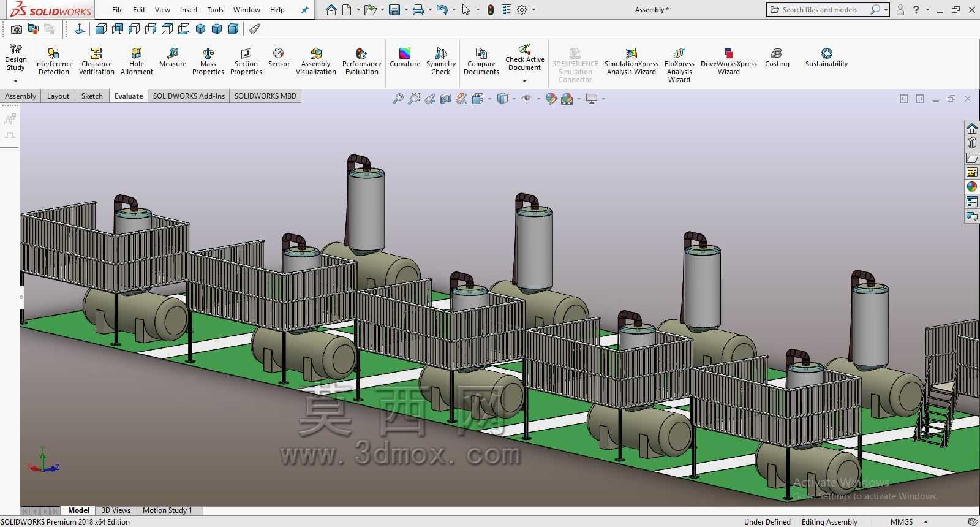Open Compare Documents
Image resolution: width=980 pixels, height=527 pixels.
pos(481,61)
